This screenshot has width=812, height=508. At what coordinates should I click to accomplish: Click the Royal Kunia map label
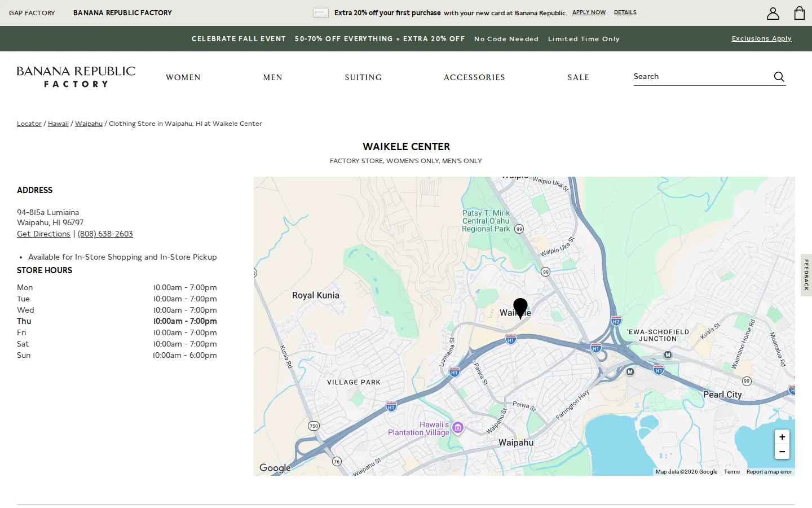[x=316, y=295]
